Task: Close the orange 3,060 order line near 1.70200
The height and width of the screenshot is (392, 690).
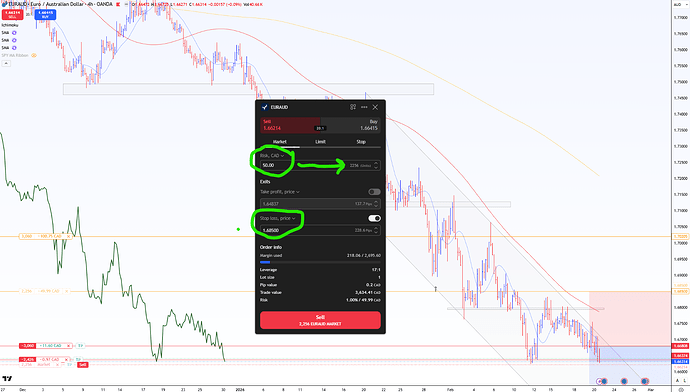Action: click(x=68, y=237)
